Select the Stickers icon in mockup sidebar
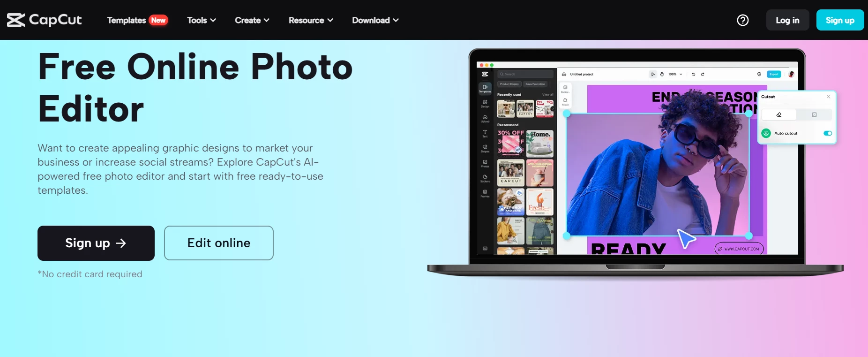The image size is (868, 357). (485, 178)
